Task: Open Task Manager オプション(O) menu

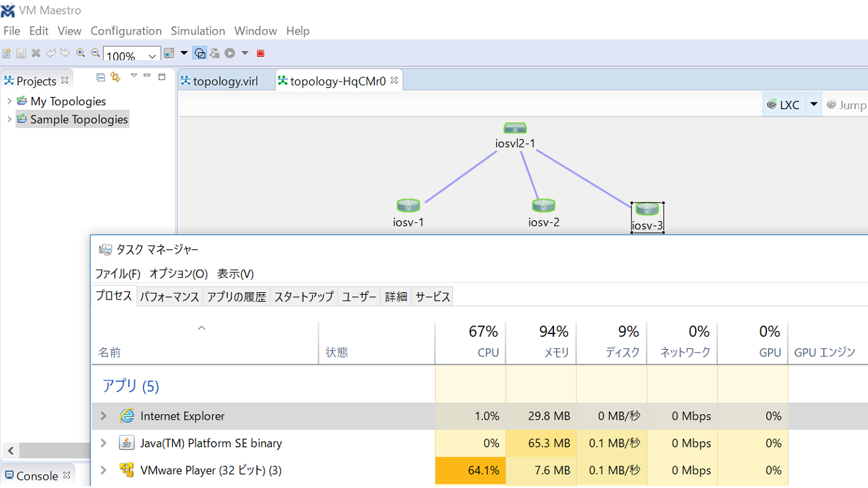Action: pyautogui.click(x=178, y=274)
